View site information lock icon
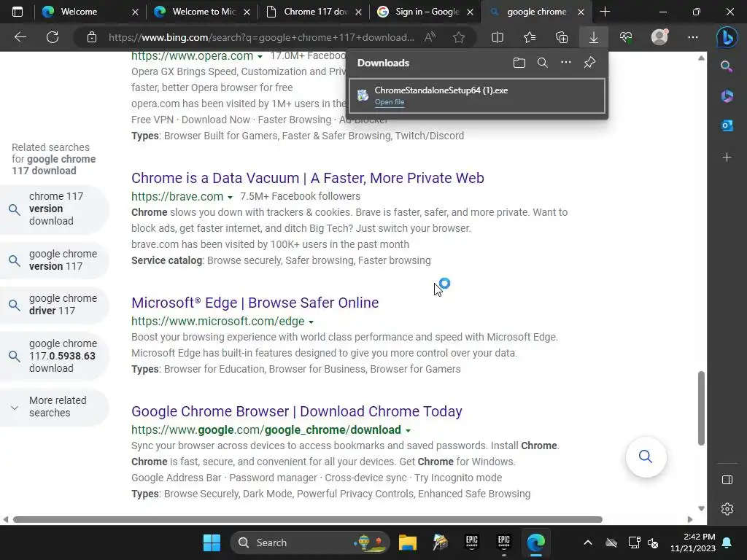This screenshot has height=560, width=747. coord(92,37)
